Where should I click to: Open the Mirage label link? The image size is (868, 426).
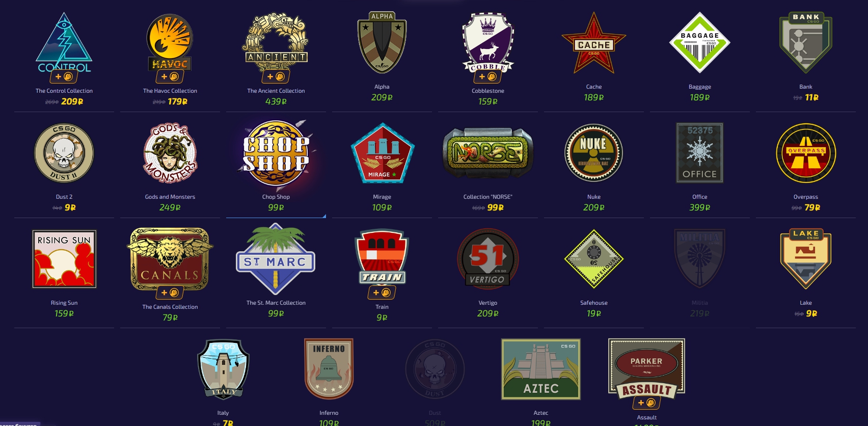coord(382,197)
